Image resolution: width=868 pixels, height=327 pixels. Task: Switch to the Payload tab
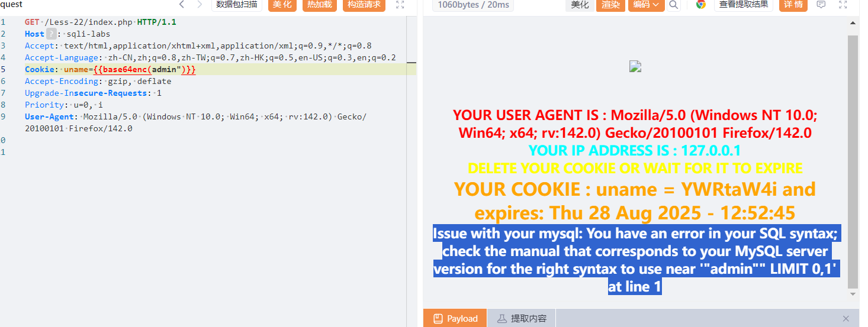click(455, 318)
